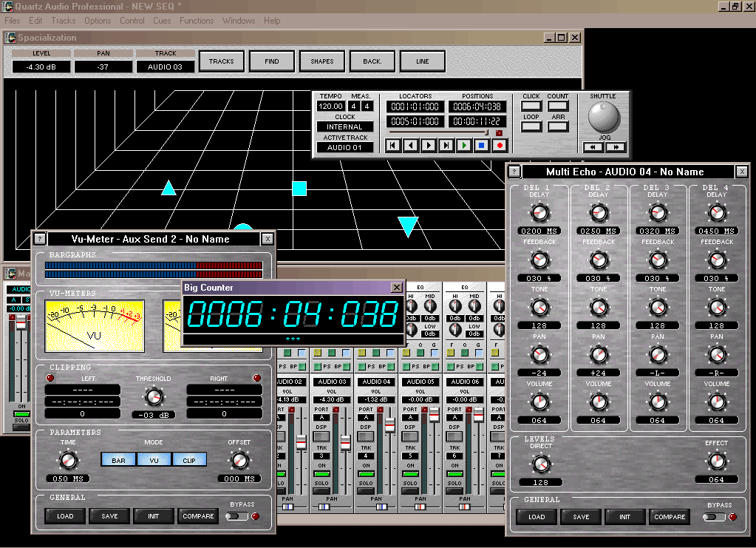Open the Cues menu

[162, 21]
